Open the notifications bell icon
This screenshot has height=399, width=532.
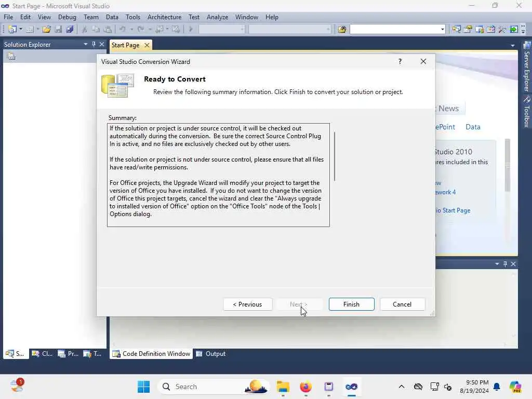(497, 387)
